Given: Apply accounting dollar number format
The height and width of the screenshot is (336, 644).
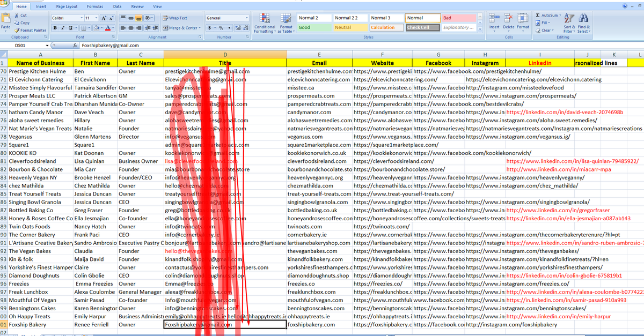Looking at the screenshot, I should [210, 28].
